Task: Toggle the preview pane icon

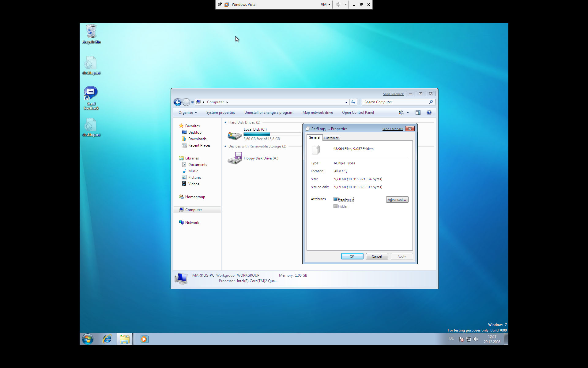Action: [418, 113]
